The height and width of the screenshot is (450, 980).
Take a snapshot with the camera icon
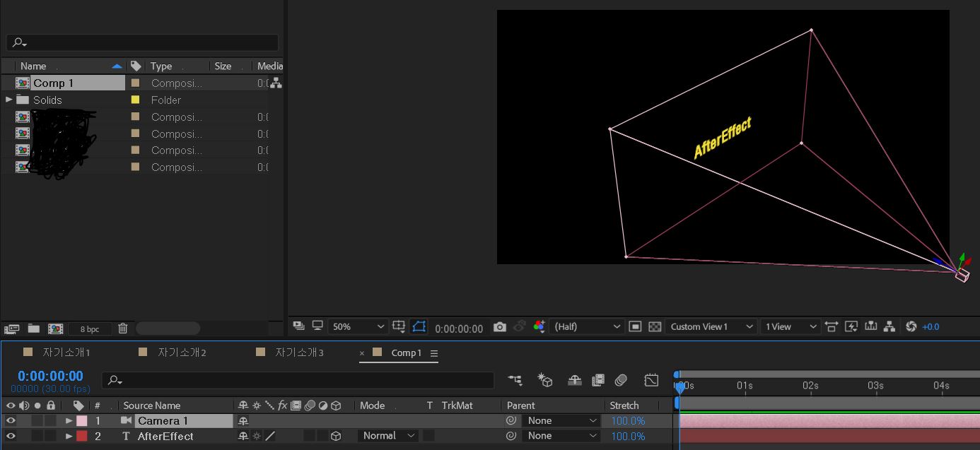click(x=500, y=326)
